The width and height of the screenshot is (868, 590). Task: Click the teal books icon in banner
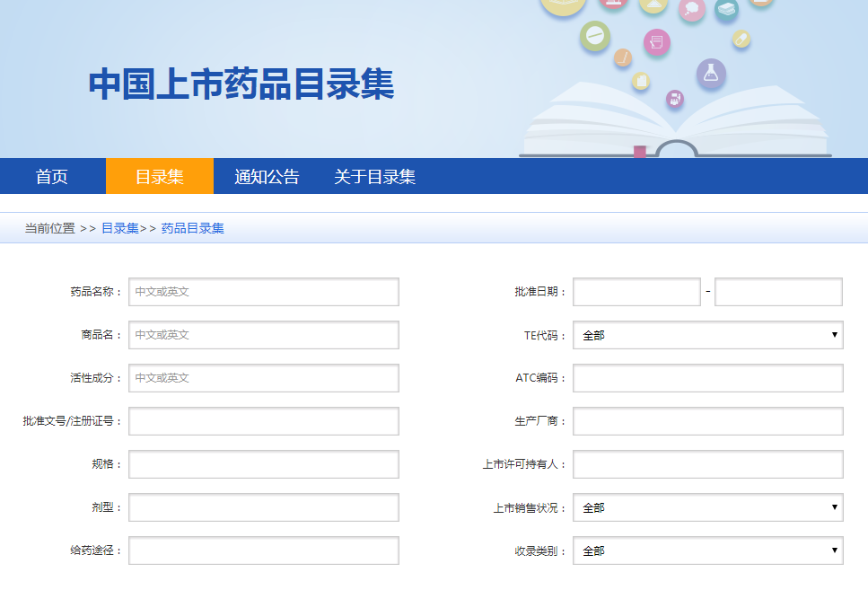click(726, 9)
